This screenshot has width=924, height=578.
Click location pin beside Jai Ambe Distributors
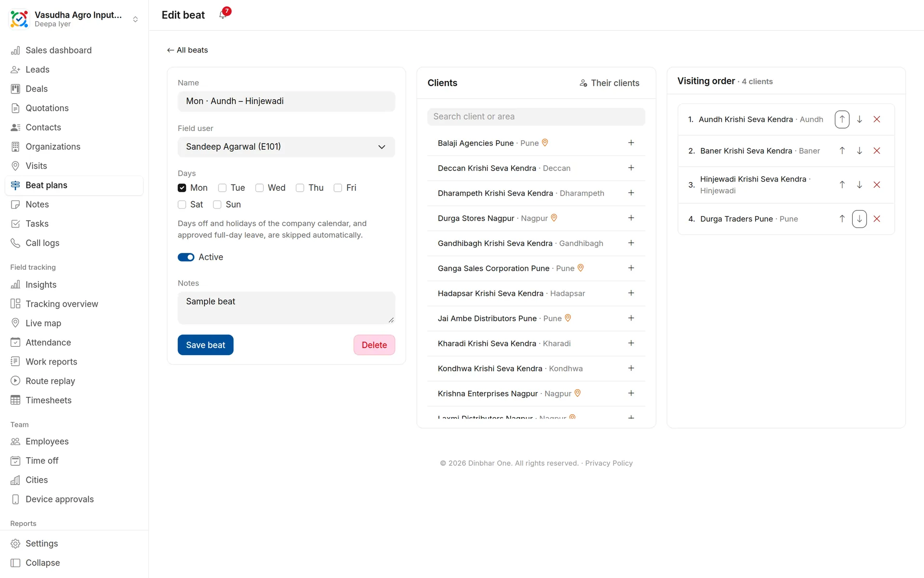[568, 318]
